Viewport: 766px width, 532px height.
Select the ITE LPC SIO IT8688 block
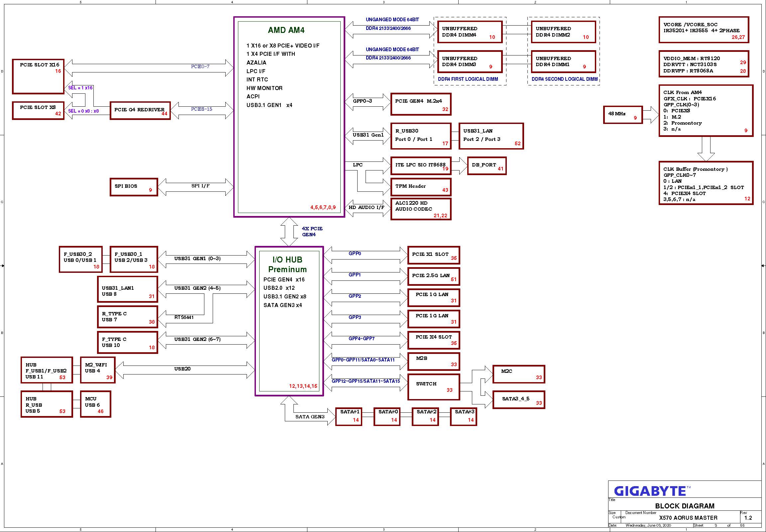(x=420, y=166)
